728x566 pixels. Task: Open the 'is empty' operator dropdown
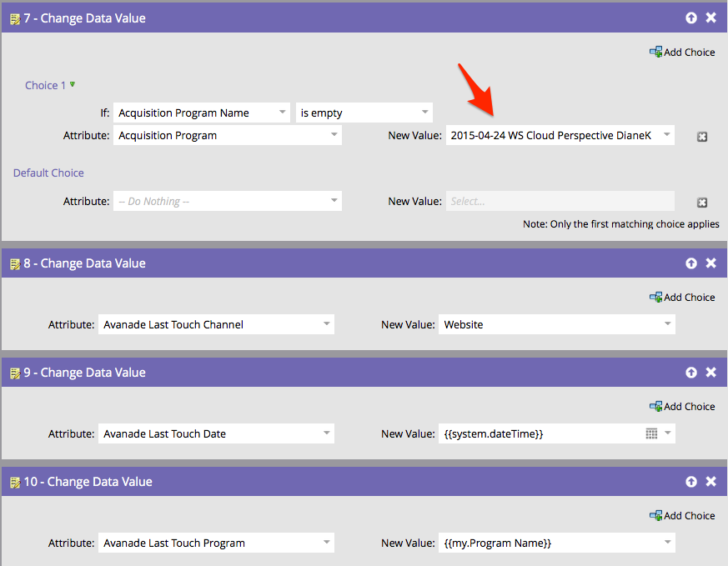[x=364, y=113]
